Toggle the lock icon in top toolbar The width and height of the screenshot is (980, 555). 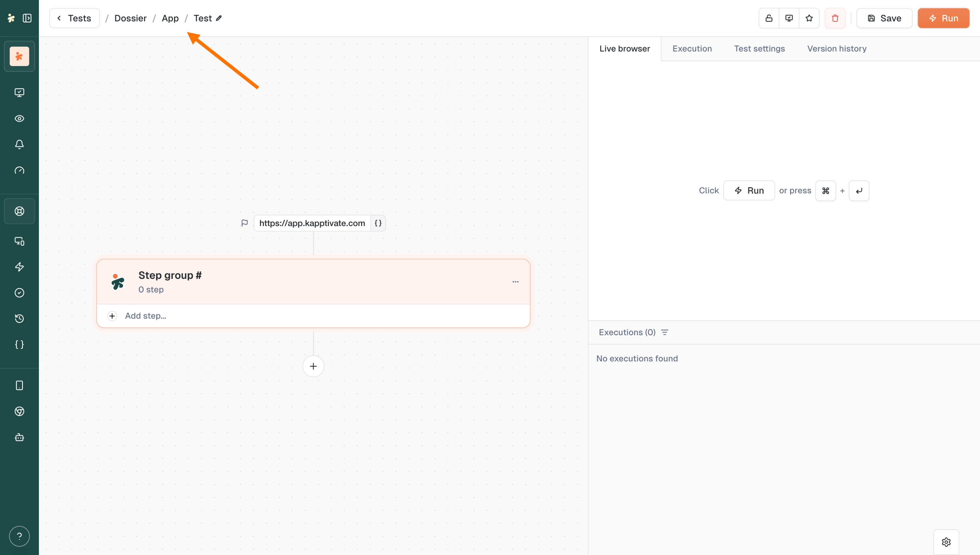tap(769, 18)
